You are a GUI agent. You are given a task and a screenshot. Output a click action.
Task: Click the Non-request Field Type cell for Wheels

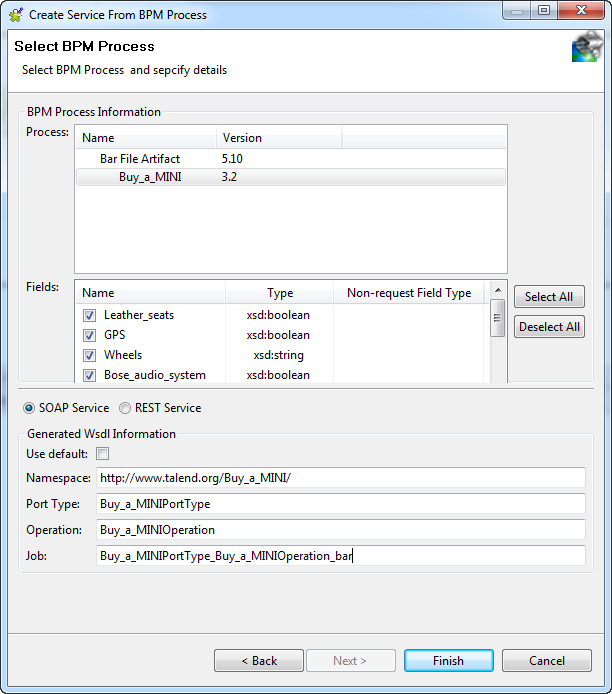(409, 355)
